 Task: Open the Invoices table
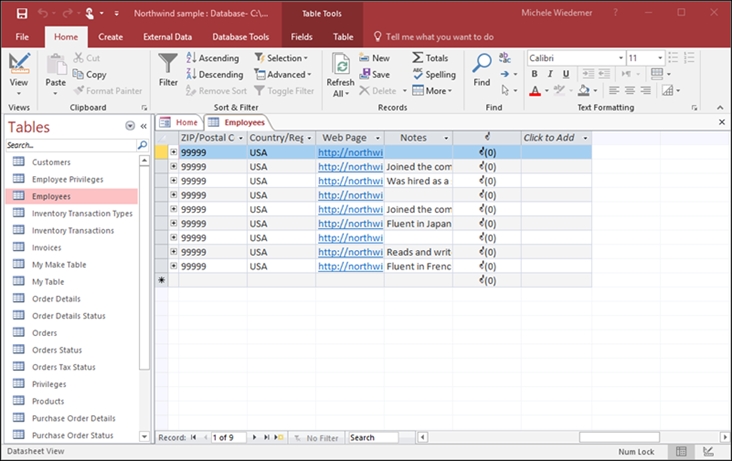pyautogui.click(x=46, y=248)
